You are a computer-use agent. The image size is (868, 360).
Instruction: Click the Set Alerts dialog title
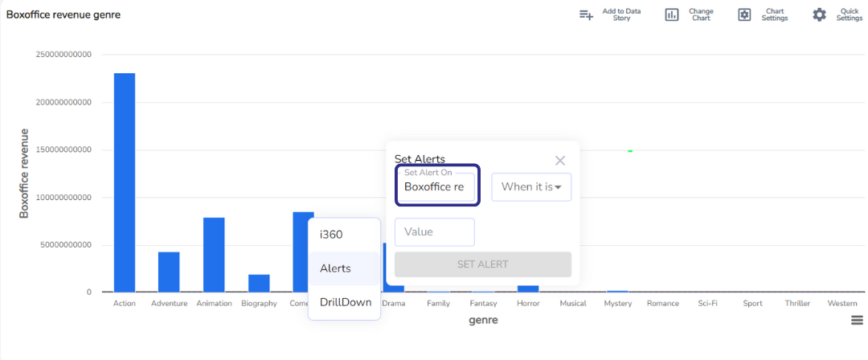click(420, 159)
